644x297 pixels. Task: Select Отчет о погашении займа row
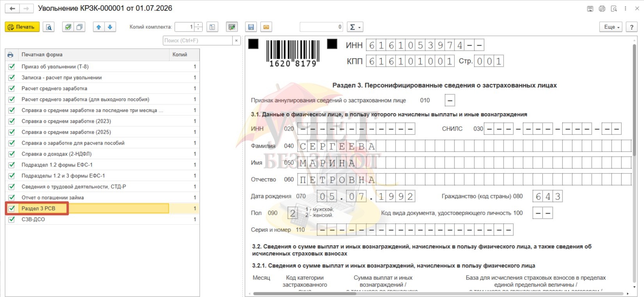click(103, 198)
